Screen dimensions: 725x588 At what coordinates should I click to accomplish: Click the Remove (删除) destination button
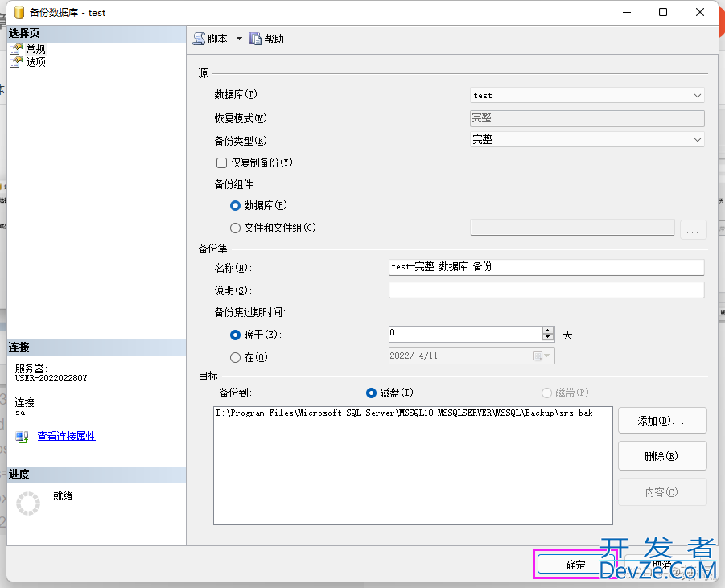pos(662,456)
